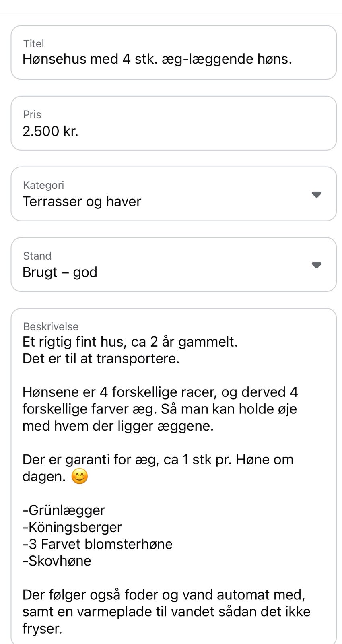
Task: Tap the Pris label
Action: (32, 114)
